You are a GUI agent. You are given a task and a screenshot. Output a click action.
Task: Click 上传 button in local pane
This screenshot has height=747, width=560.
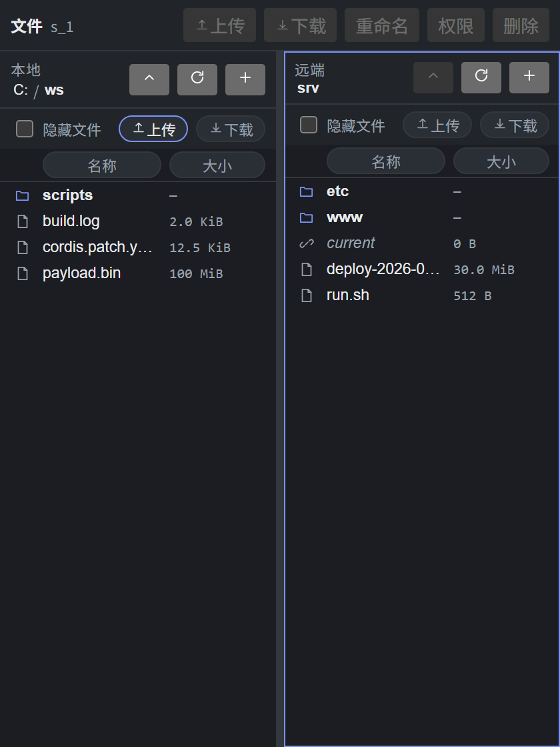point(153,129)
